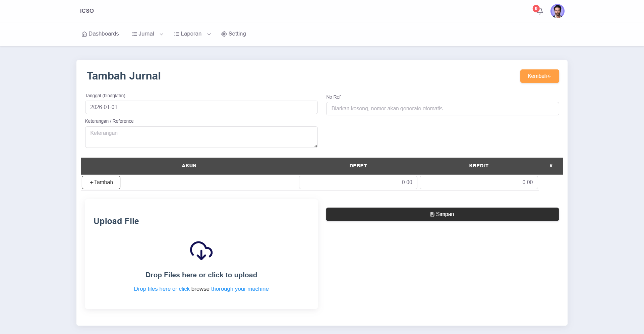Open the Dashboards menu item

[x=104, y=34]
